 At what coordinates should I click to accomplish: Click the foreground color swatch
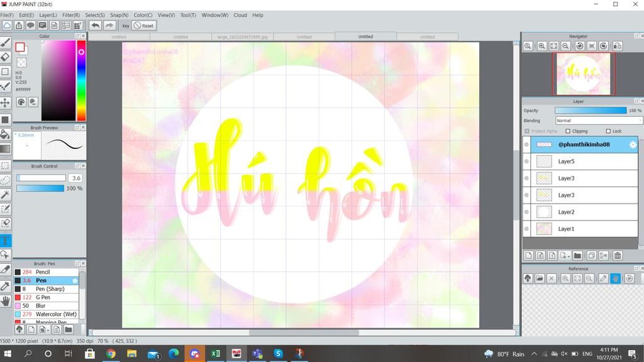19,47
